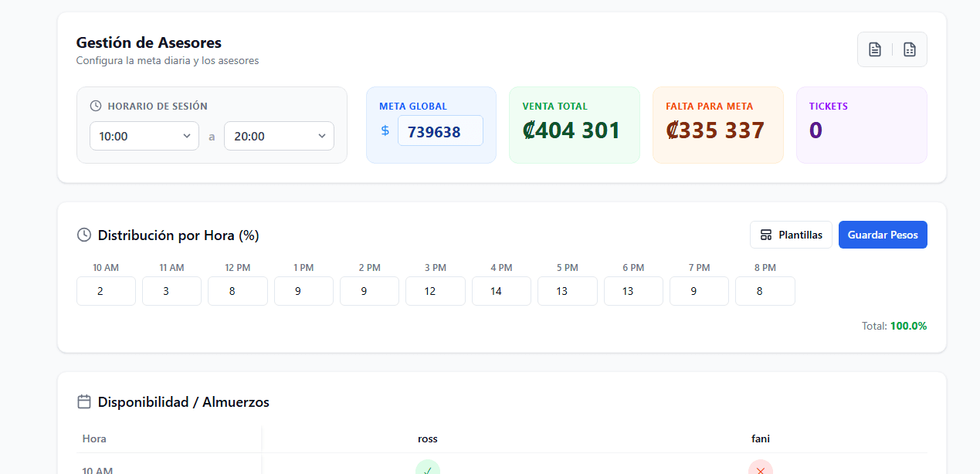The height and width of the screenshot is (474, 980).
Task: Click the calendar icon beside Disponibilidad / Almuerzos
Action: pos(84,401)
